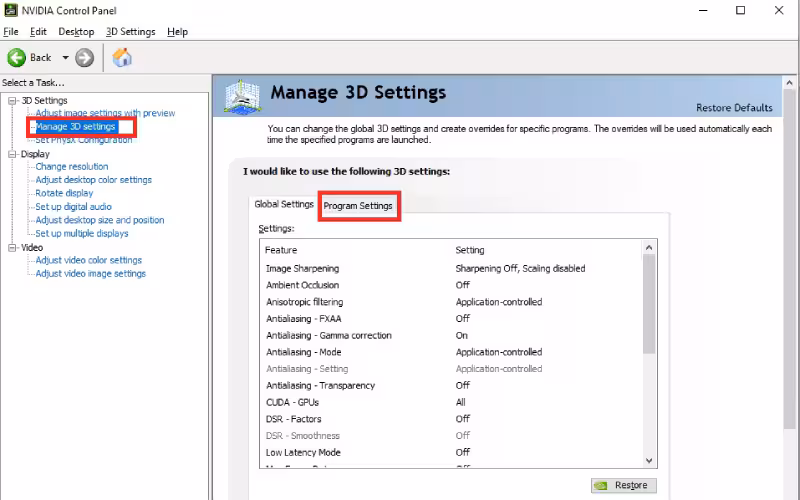The height and width of the screenshot is (500, 800).
Task: Select Antialiasing - Gamma correction row
Action: (x=451, y=336)
